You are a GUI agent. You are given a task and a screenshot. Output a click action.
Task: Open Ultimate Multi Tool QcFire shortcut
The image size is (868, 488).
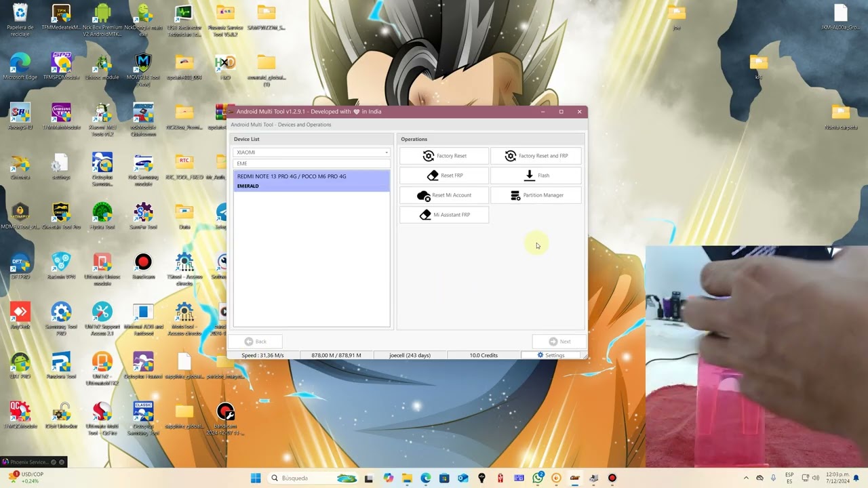102,419
